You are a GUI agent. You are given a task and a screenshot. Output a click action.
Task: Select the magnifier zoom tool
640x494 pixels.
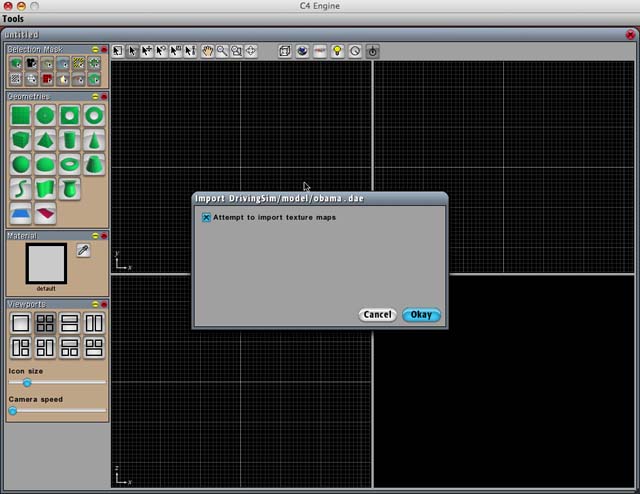[x=222, y=51]
